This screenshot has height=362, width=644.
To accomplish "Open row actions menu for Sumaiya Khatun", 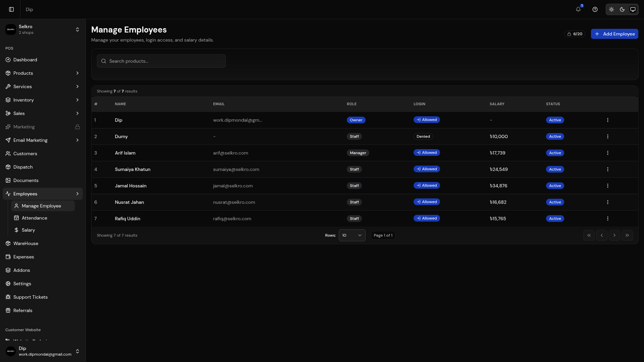I will coord(608,169).
